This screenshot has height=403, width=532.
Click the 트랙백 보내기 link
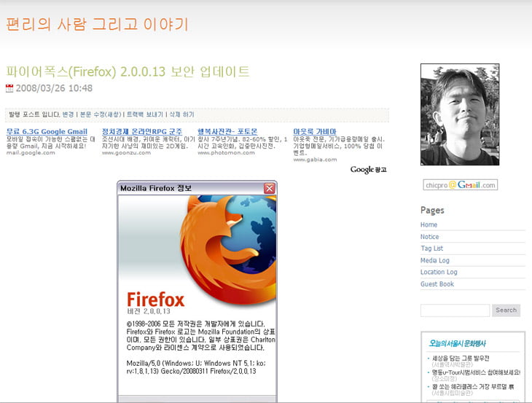pyautogui.click(x=145, y=114)
